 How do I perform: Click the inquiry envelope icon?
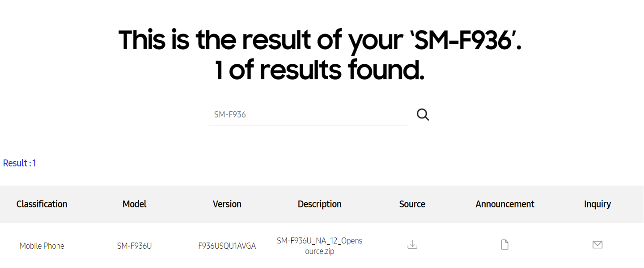(x=597, y=245)
